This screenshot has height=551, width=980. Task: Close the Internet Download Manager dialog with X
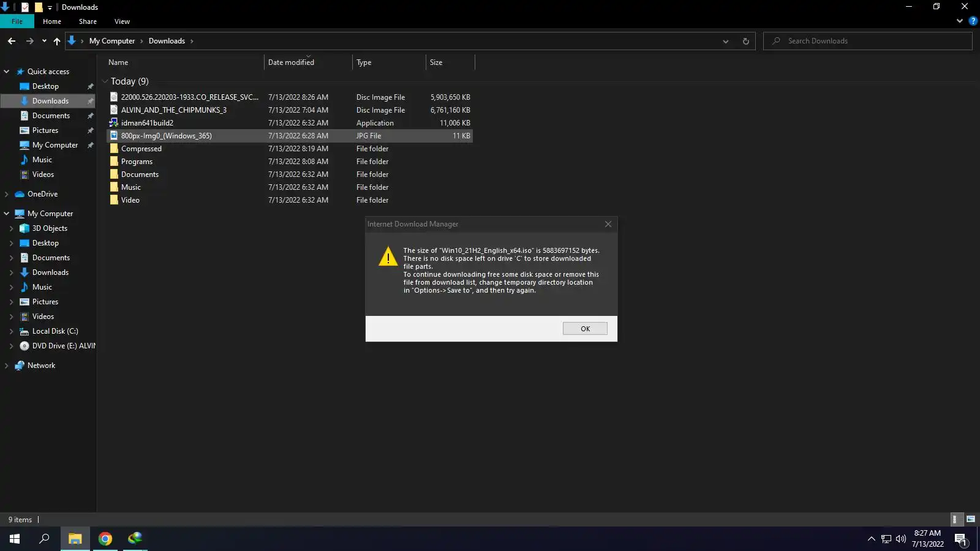(608, 224)
